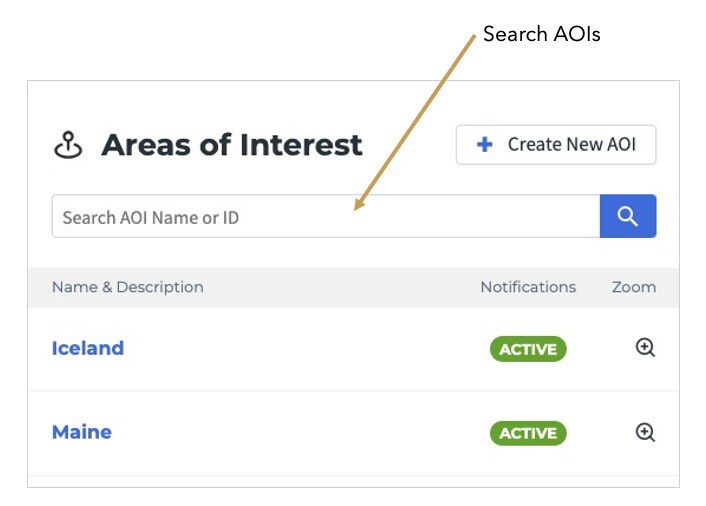Toggle Iceland's ACTIVE notifications badge
706x506 pixels.
pos(528,349)
